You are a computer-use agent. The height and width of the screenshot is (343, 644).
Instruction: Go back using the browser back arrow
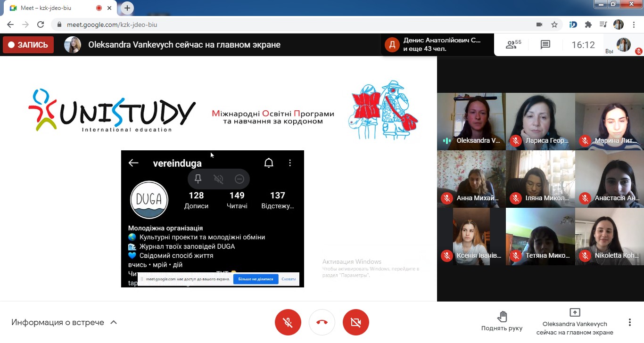(10, 24)
